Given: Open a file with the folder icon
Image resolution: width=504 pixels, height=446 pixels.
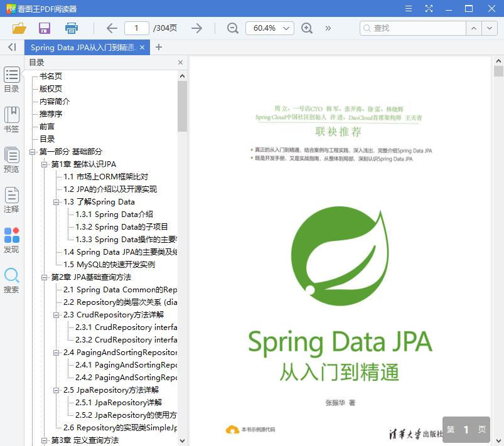Looking at the screenshot, I should tap(19, 28).
